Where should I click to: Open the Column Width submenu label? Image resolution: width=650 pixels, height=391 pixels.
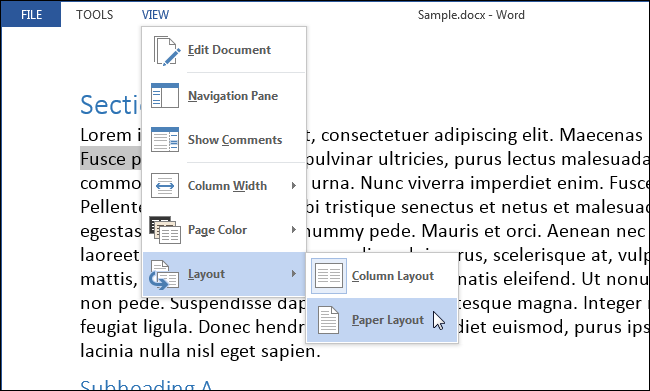point(227,185)
